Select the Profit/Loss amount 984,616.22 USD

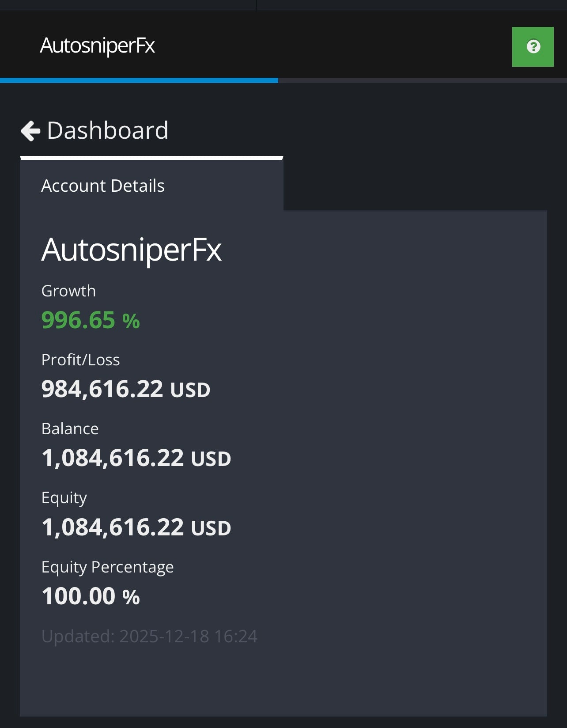pyautogui.click(x=126, y=390)
